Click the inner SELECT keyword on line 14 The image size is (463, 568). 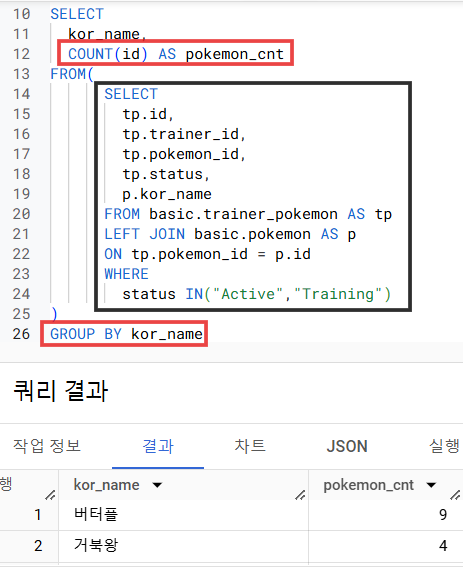point(131,94)
